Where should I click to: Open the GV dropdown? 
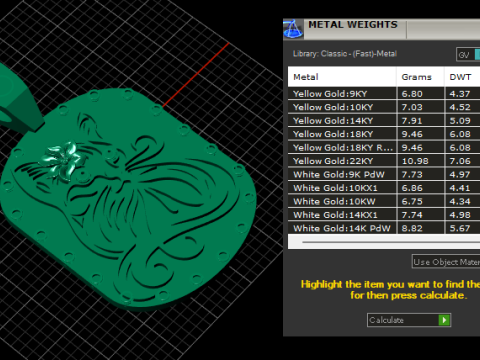pos(468,54)
